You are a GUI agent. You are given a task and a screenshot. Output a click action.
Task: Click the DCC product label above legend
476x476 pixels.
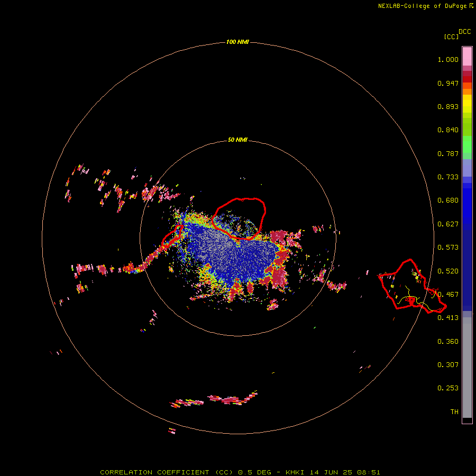[x=465, y=32]
